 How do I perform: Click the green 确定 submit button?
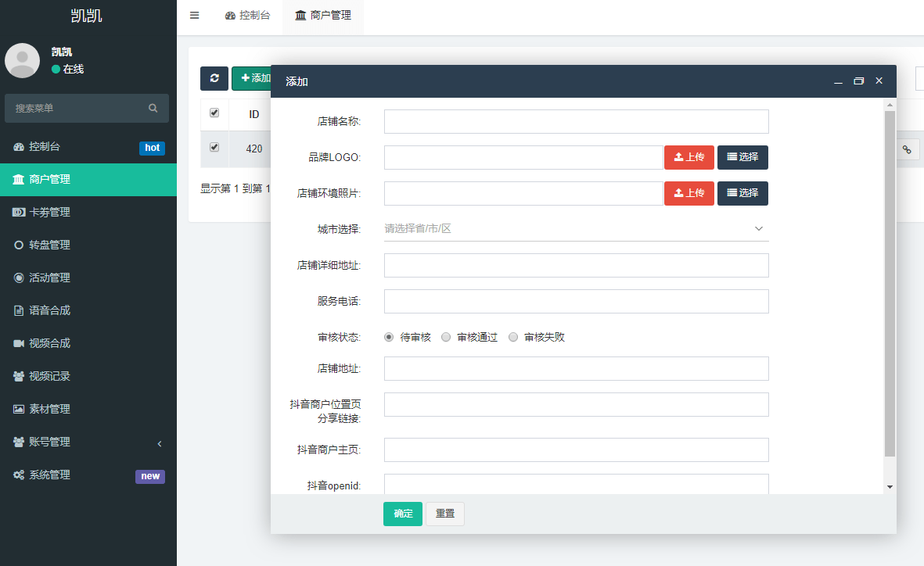pos(402,514)
